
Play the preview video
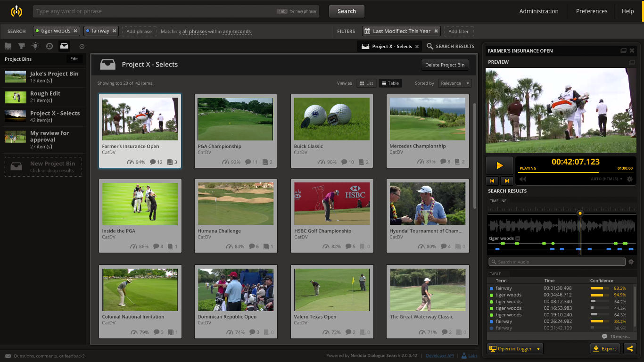pos(499,165)
